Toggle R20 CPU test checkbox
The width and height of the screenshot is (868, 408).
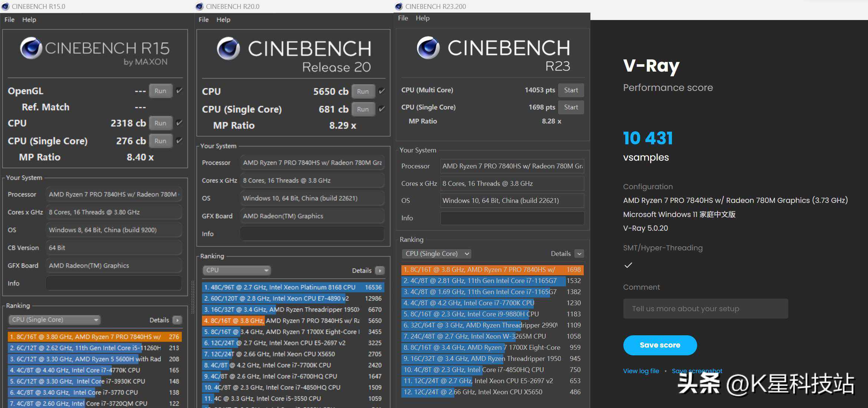[382, 91]
